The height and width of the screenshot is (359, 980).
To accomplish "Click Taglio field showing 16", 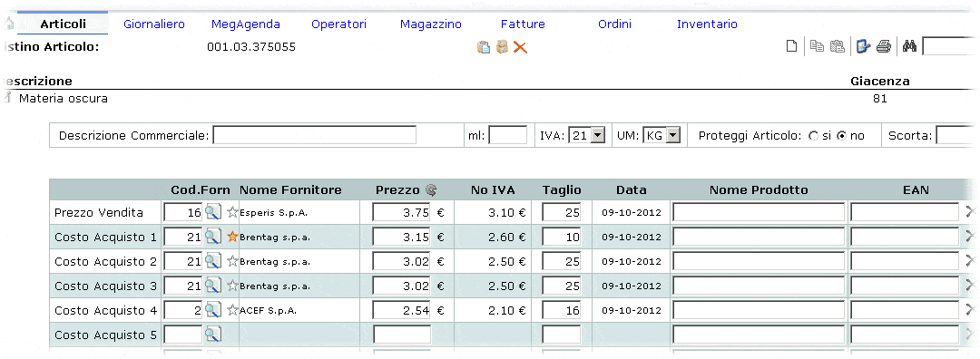I will (562, 310).
